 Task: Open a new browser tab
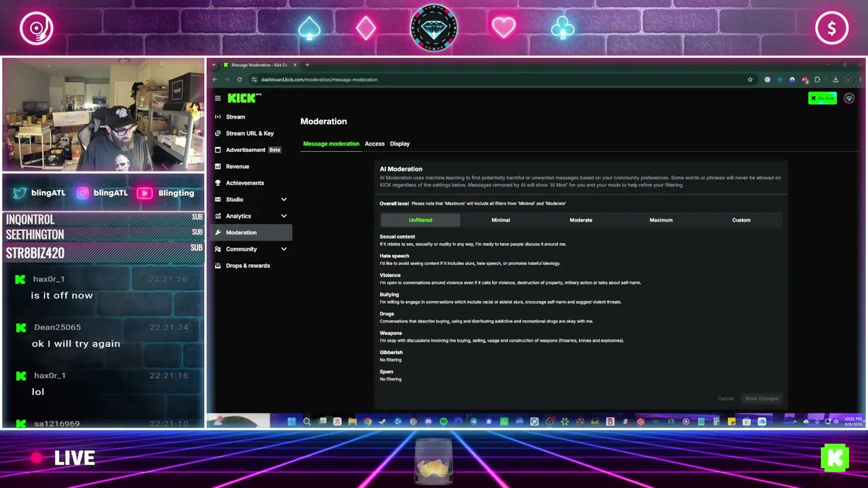(x=307, y=65)
